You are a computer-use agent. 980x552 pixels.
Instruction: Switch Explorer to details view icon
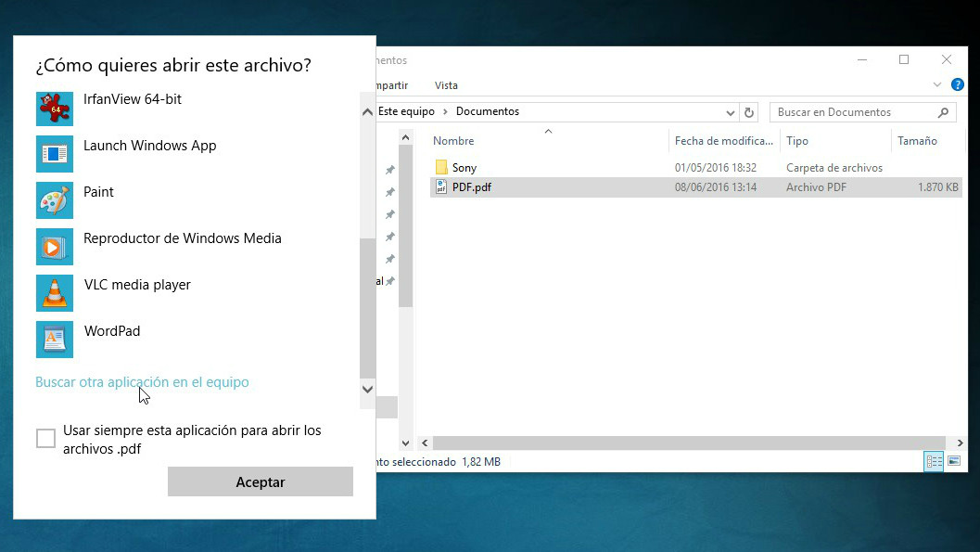(934, 461)
